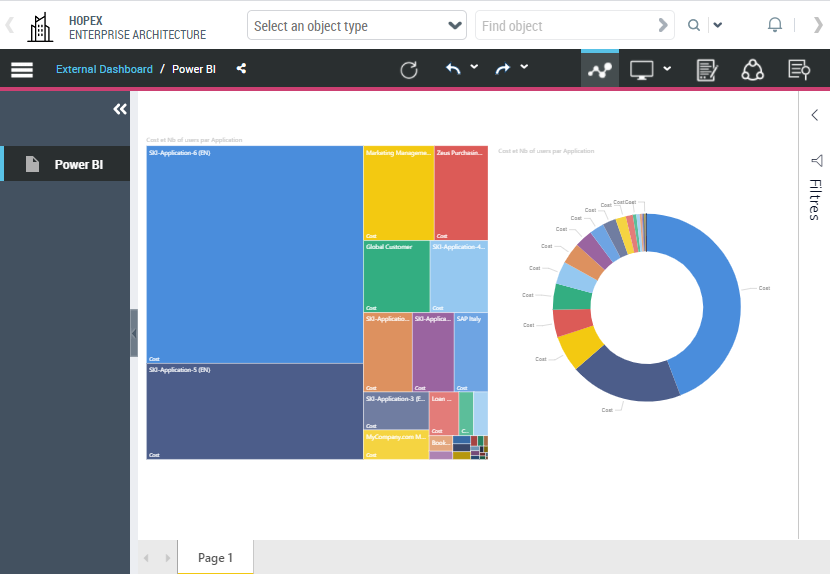Image resolution: width=830 pixels, height=574 pixels.
Task: Select the graph analytics icon in toolbar
Action: pos(600,70)
